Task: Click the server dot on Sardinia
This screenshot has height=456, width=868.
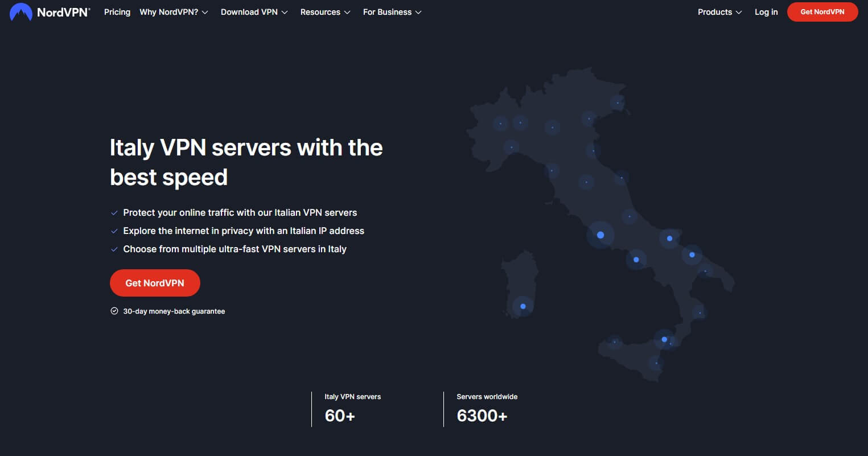Action: [523, 306]
